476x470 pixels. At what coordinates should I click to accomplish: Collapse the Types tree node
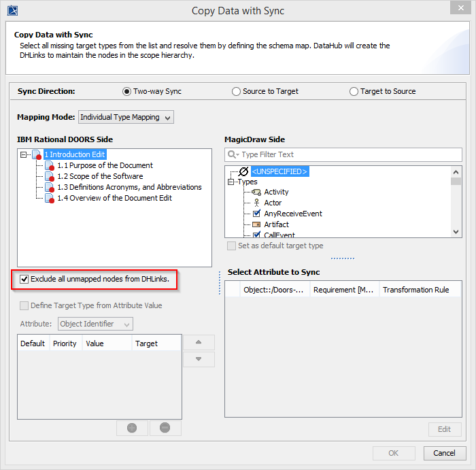[231, 182]
